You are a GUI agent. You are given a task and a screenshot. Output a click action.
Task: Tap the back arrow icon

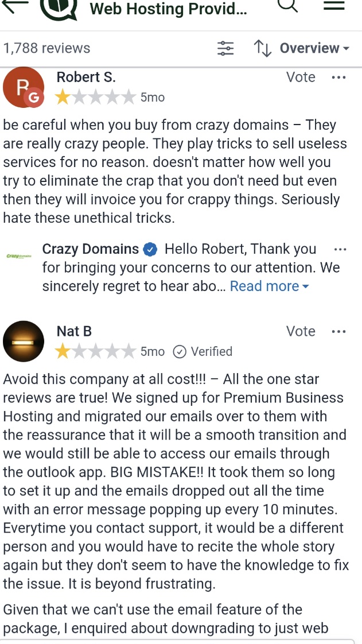coord(15,5)
